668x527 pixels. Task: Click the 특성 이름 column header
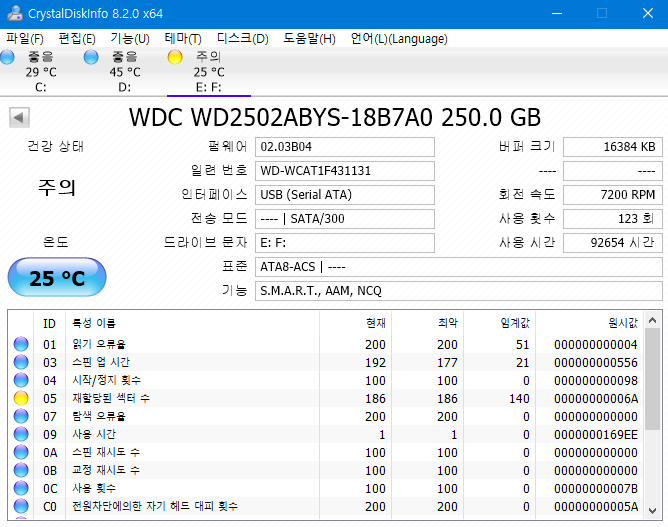[192, 323]
